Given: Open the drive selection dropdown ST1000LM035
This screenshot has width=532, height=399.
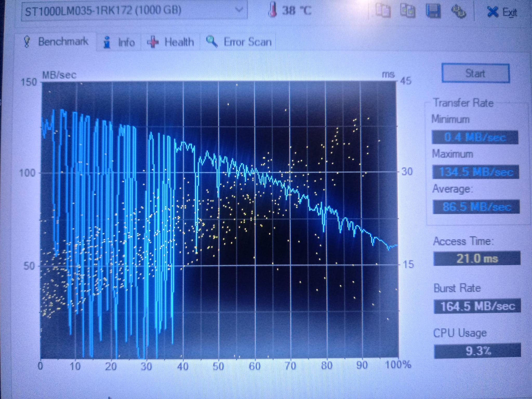Looking at the screenshot, I should (134, 11).
